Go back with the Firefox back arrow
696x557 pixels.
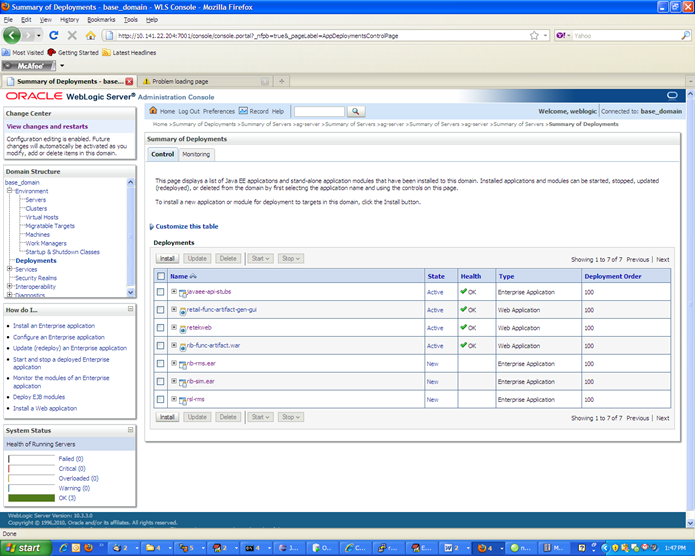pos(12,36)
